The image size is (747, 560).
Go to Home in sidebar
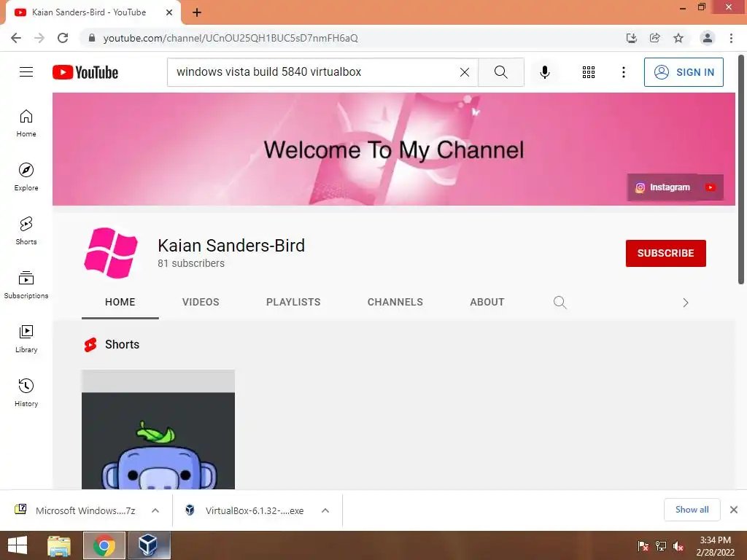[26, 123]
